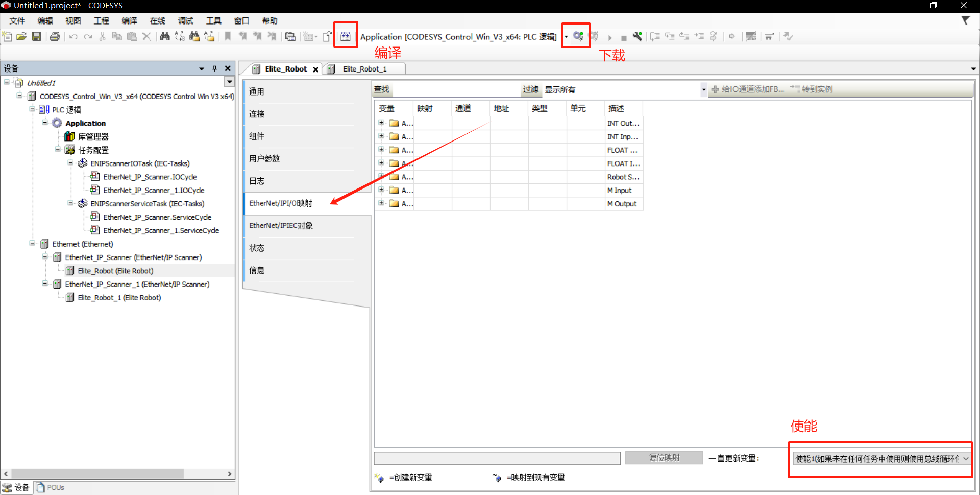This screenshot has height=495, width=980.
Task: Save the project with the floppy icon
Action: 36,36
